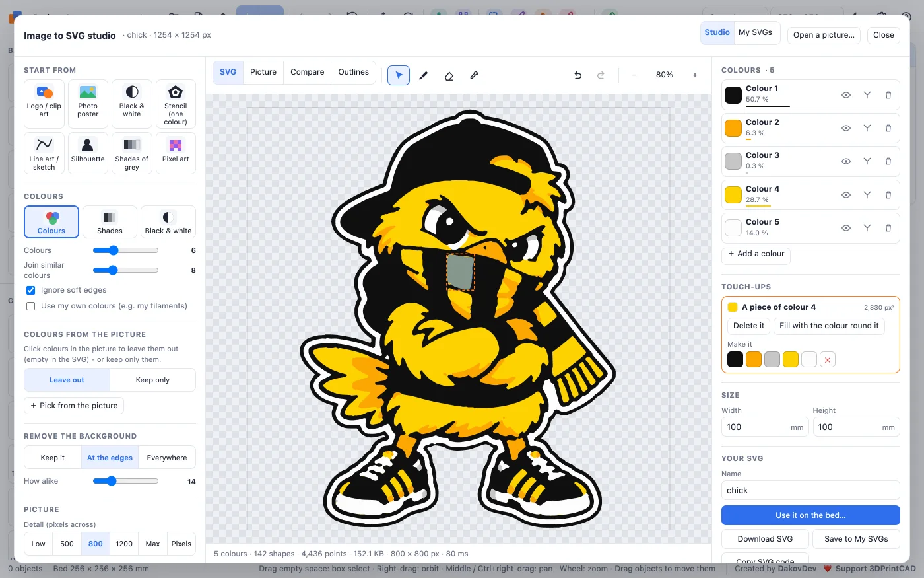Click Pick from the picture

(x=74, y=406)
